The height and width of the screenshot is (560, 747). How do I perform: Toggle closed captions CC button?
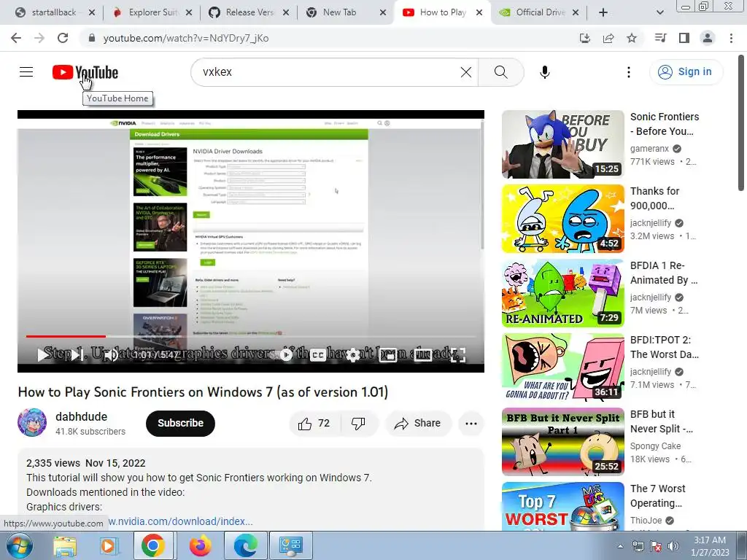click(x=318, y=355)
